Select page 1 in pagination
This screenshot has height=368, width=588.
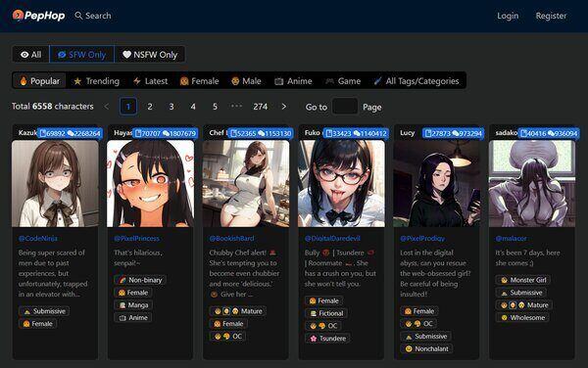[128, 107]
